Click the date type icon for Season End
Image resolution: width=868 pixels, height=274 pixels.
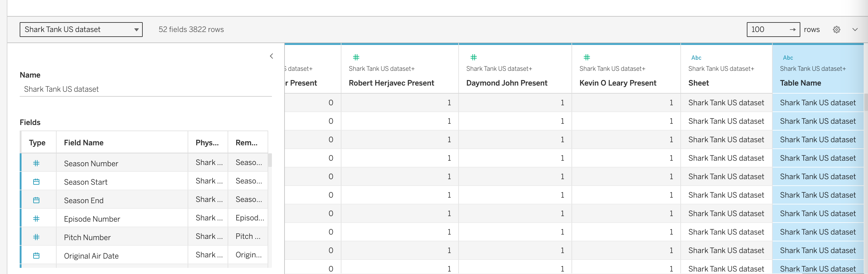click(x=36, y=200)
